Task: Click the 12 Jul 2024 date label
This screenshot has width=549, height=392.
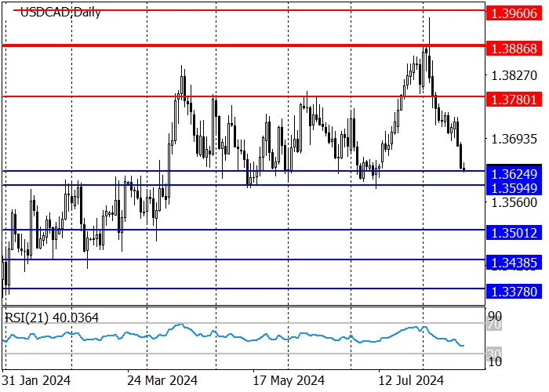Action: click(410, 380)
